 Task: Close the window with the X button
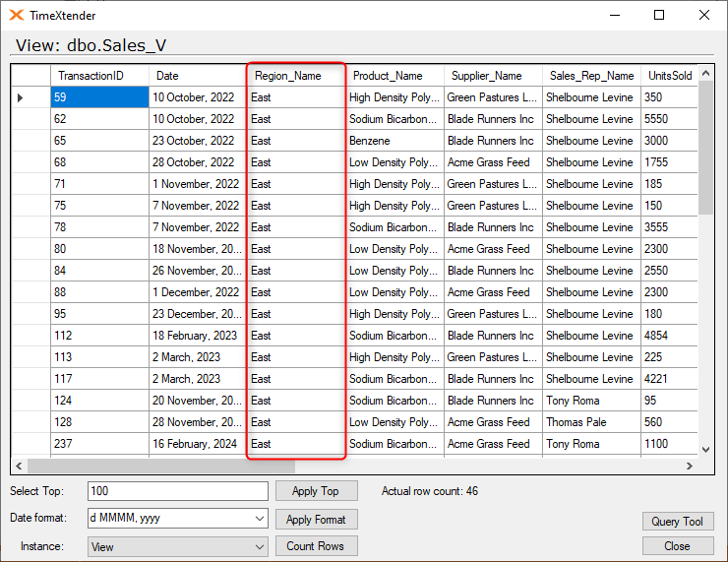coord(704,16)
